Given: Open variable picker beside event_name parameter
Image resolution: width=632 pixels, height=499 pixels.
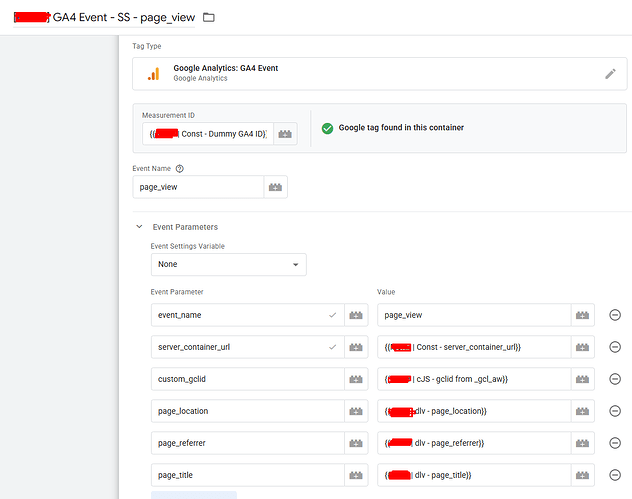Looking at the screenshot, I should [356, 315].
